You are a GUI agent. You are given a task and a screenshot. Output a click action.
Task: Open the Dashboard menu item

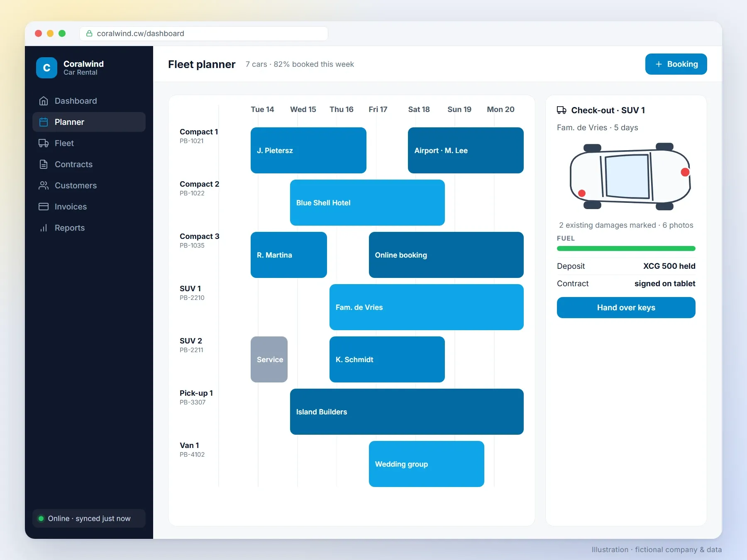tap(89, 101)
